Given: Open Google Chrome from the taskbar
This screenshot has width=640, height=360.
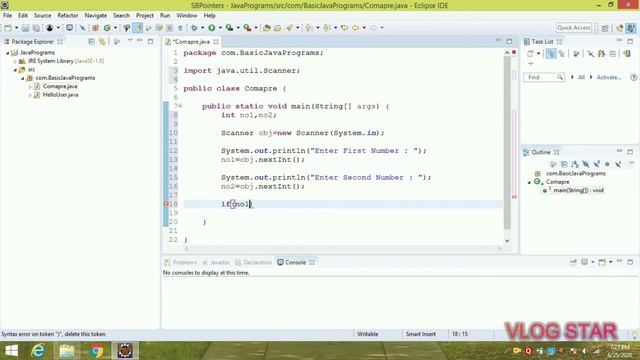Looking at the screenshot, I should [96, 351].
